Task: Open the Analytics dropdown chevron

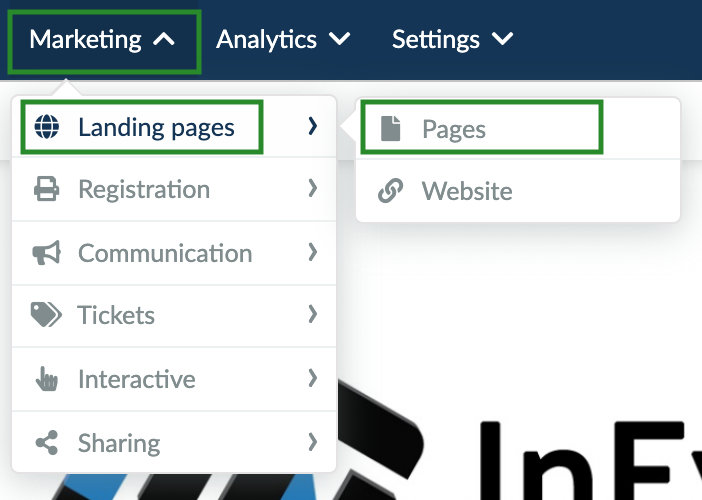Action: pos(339,38)
